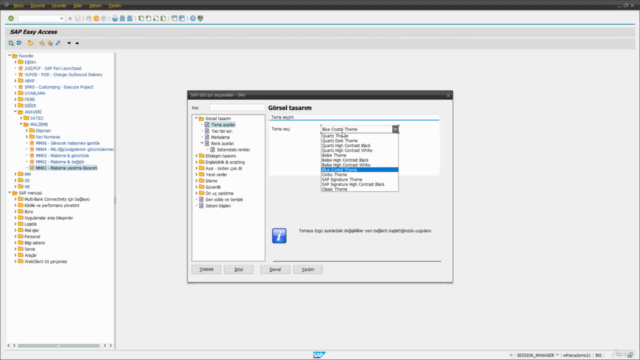
Task: Collapse the Favoriler root folder
Action: 10,56
